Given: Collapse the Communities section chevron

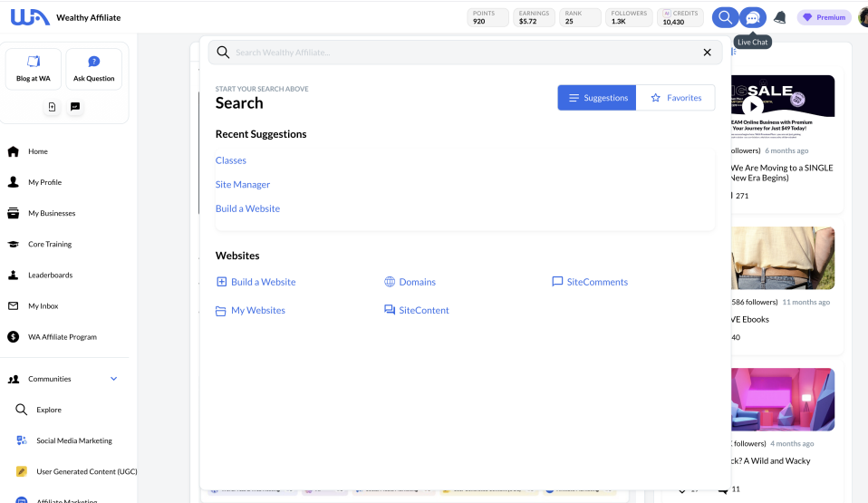Looking at the screenshot, I should pos(114,379).
